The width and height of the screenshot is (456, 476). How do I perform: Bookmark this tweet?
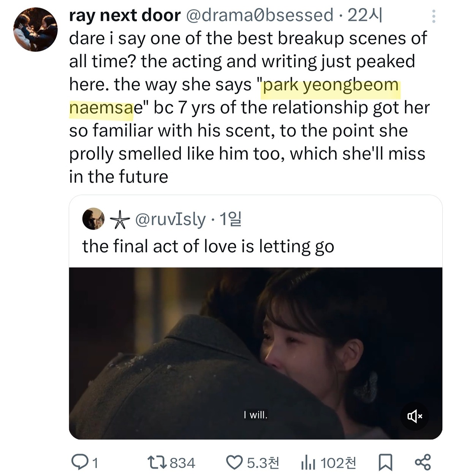(385, 462)
